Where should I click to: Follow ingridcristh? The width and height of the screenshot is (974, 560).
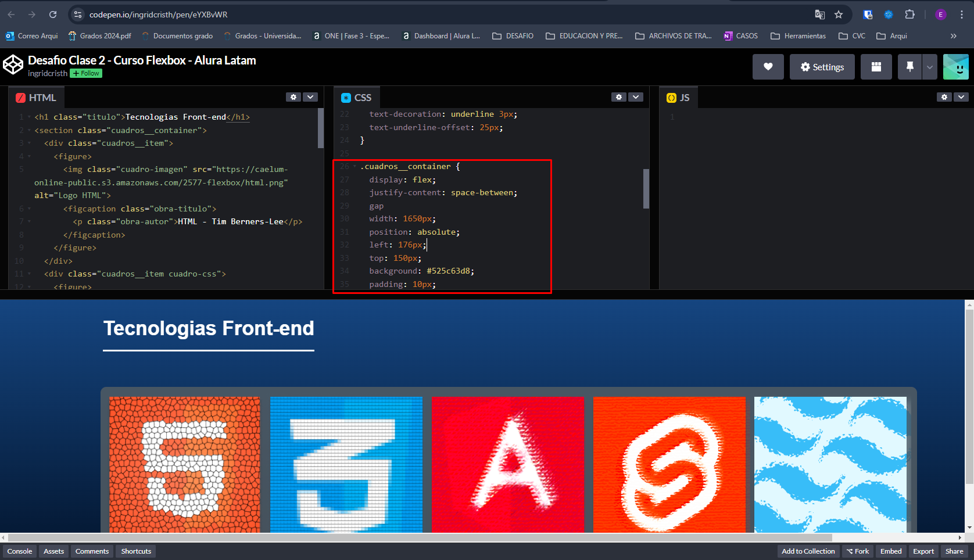coord(86,73)
